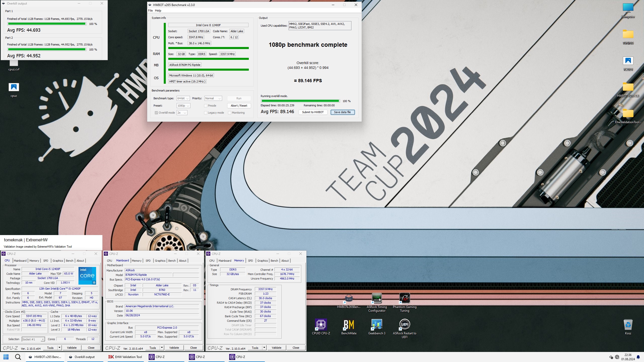Open the Kosz recycle bin
The width and height of the screenshot is (644, 362).
point(628,327)
